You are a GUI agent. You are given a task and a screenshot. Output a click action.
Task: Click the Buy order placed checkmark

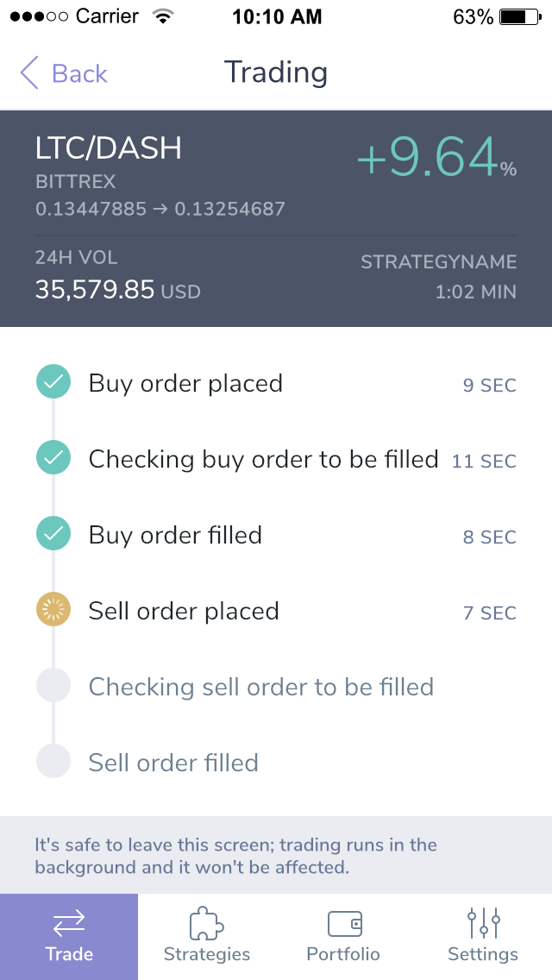pos(53,383)
